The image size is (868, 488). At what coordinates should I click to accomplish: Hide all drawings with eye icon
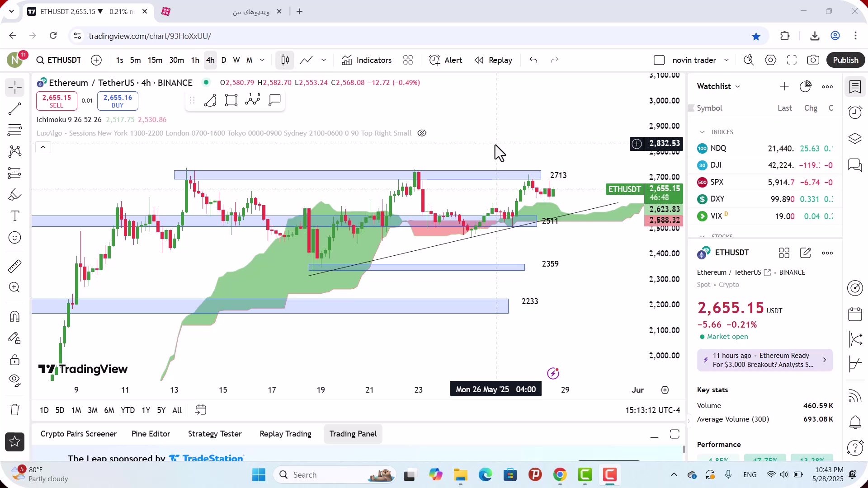click(x=14, y=380)
